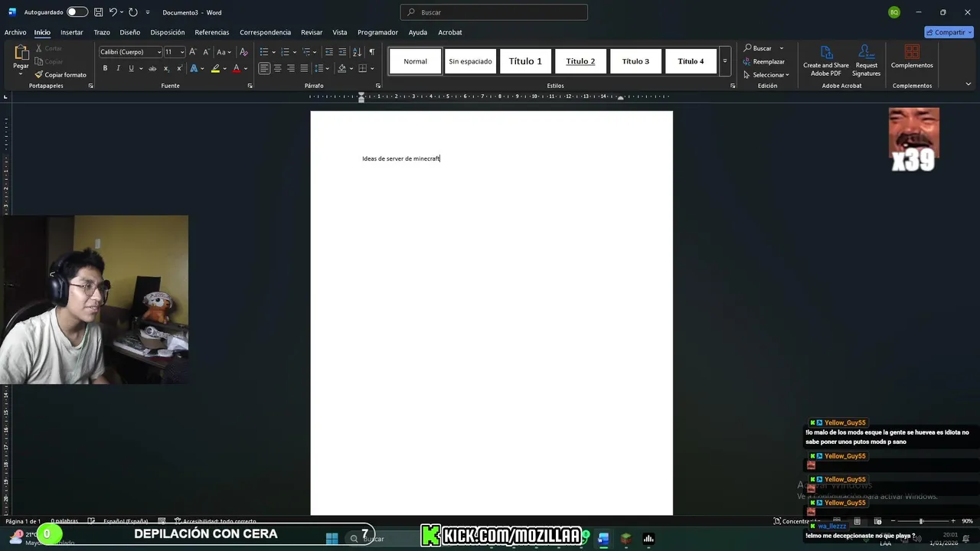This screenshot has width=980, height=551.
Task: Show paragraph marks and hidden symbols
Action: (372, 51)
